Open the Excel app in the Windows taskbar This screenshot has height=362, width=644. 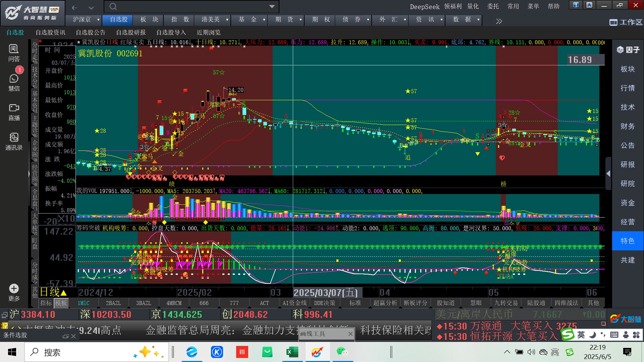(x=292, y=352)
